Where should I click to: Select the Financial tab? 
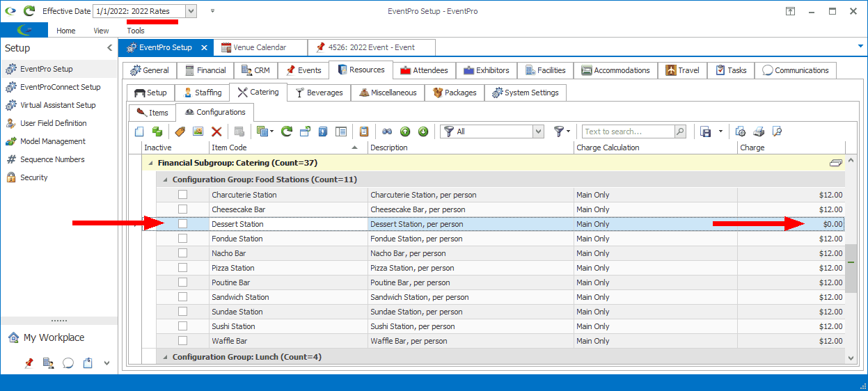coord(205,70)
